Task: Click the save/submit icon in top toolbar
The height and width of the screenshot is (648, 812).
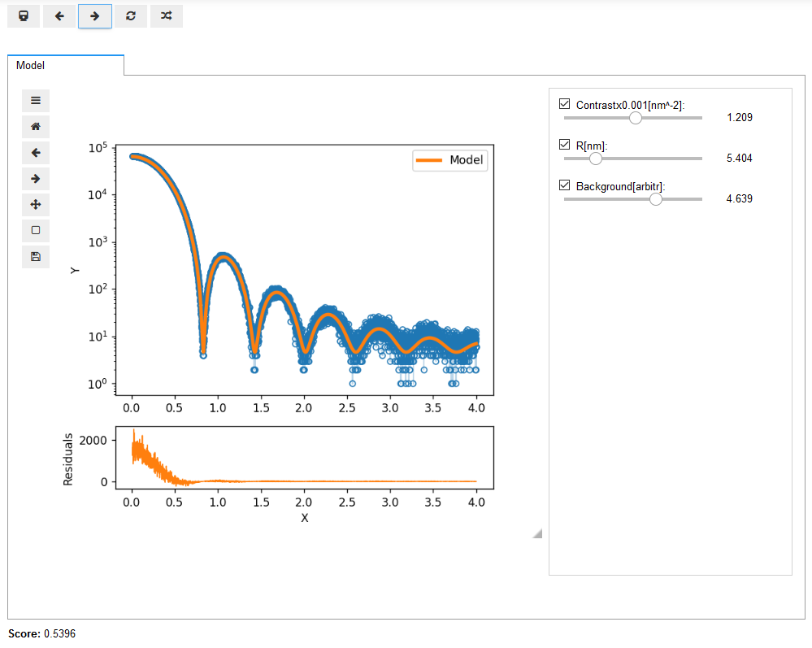Action: 24,16
